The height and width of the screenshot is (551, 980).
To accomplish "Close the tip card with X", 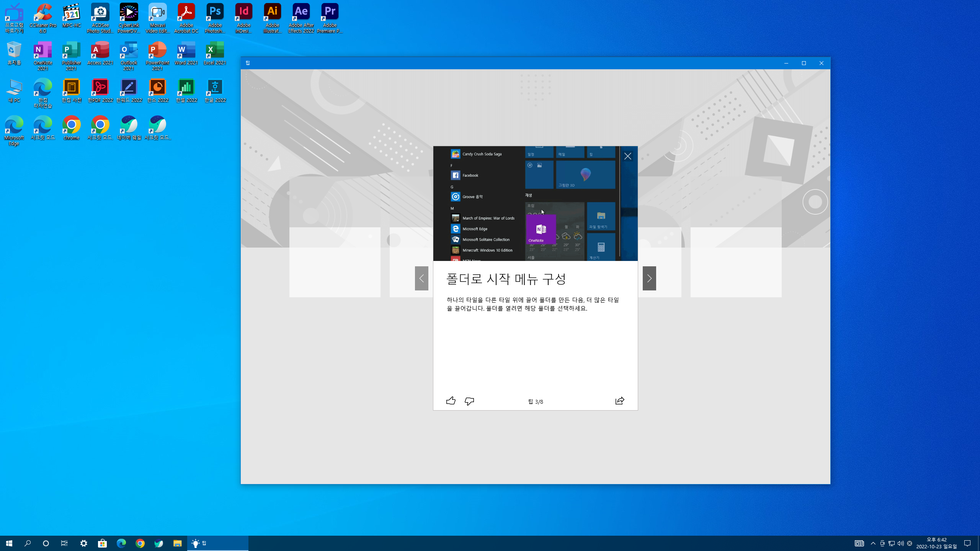I will pos(628,156).
